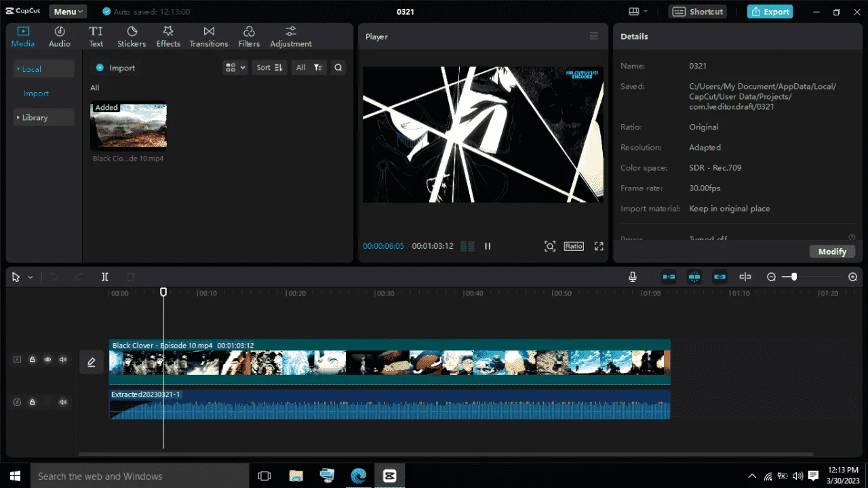Toggle preview axis
This screenshot has height=488, width=868.
[x=745, y=277]
